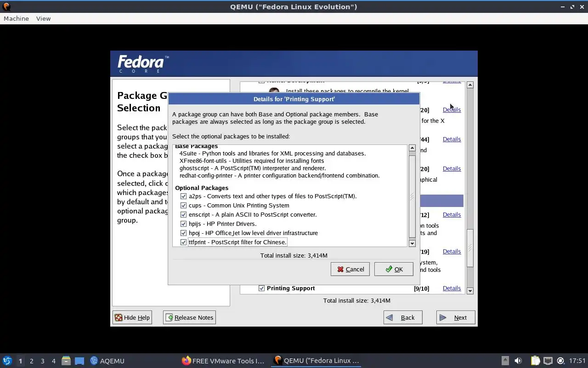588x368 pixels.
Task: Click scroll-down arrow of package groups list
Action: pos(470,291)
